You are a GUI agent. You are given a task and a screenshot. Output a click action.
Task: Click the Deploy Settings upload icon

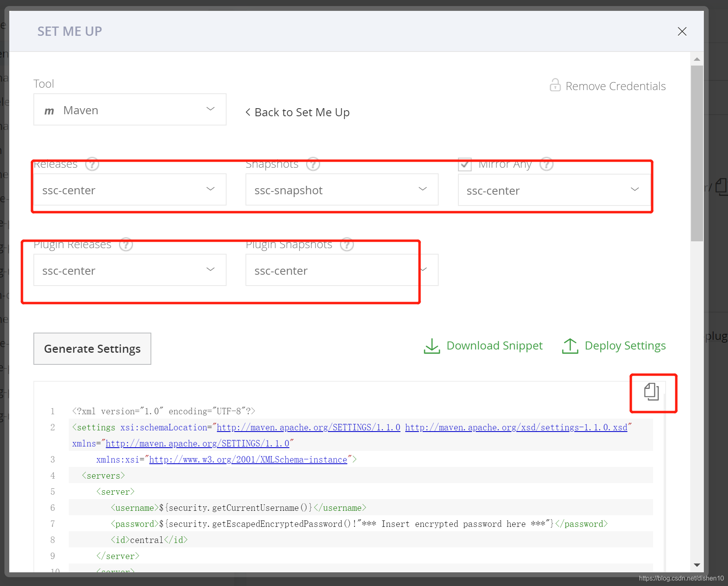tap(570, 346)
